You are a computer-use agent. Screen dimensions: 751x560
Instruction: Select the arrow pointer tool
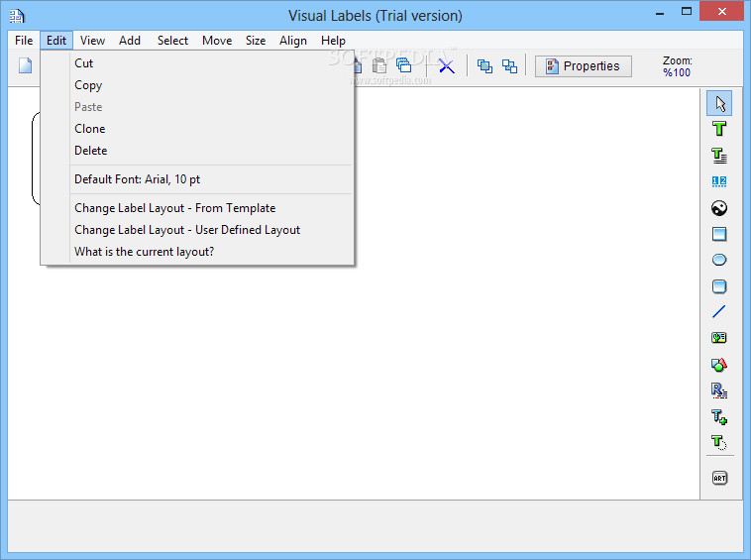point(719,103)
